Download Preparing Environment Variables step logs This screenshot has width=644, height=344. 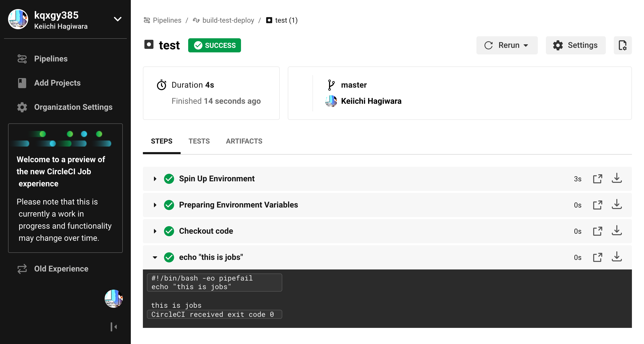pos(617,205)
